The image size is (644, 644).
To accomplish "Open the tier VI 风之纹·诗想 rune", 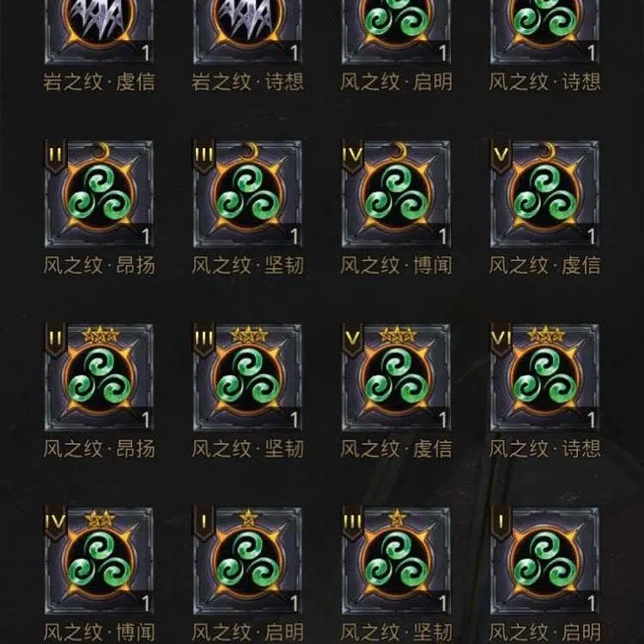I will coord(544,377).
